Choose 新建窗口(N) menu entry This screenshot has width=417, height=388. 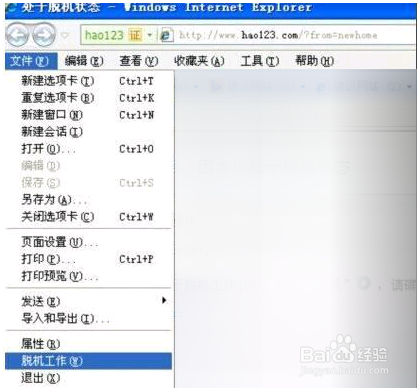click(x=89, y=115)
